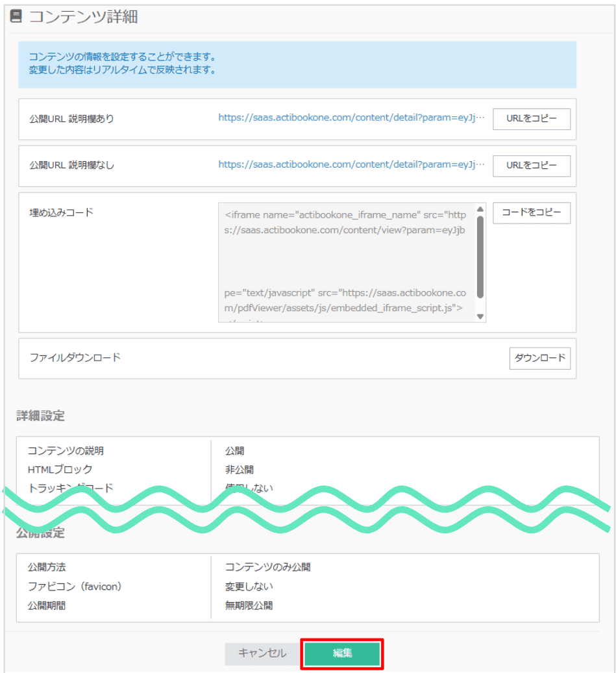Image resolution: width=616 pixels, height=673 pixels.
Task: Click the embed code scrollbar thumb
Action: pos(480,257)
